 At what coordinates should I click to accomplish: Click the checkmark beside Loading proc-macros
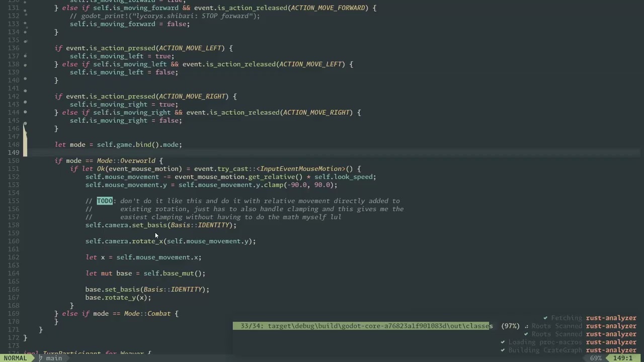[x=503, y=342]
